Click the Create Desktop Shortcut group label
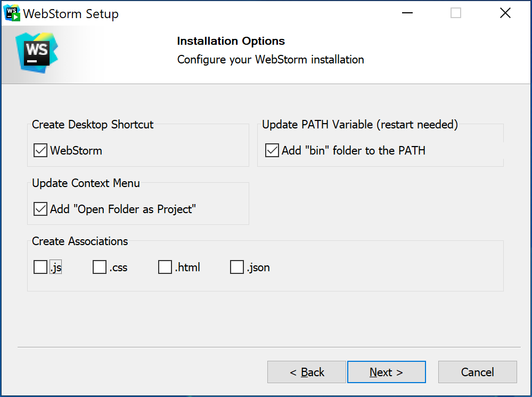Screen dimensions: 532x397 [92, 124]
